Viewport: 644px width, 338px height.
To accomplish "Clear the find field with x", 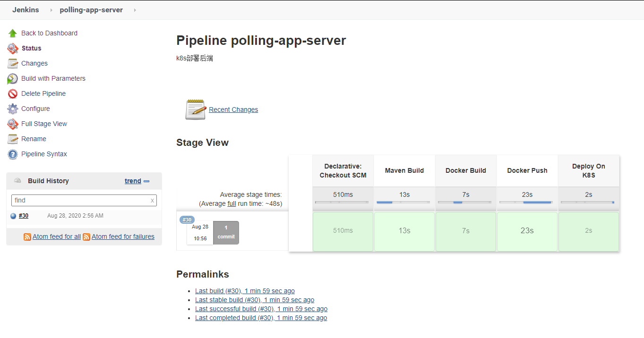I will pyautogui.click(x=152, y=200).
